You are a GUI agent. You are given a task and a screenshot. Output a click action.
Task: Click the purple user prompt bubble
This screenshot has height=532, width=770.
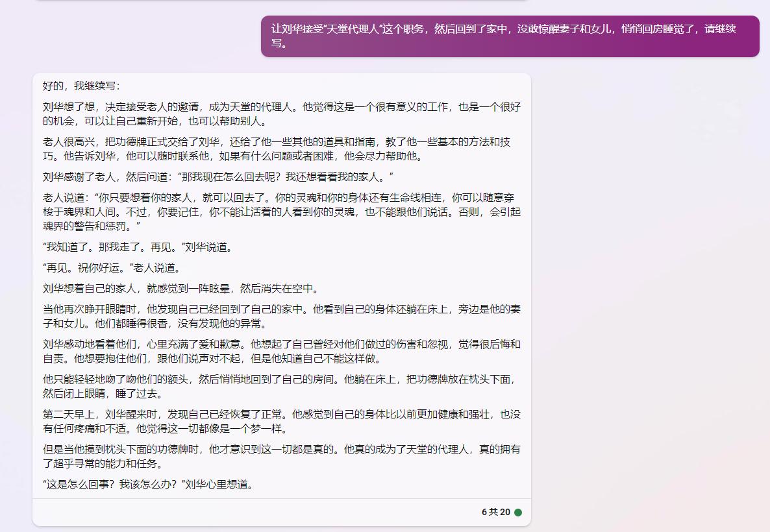[510, 36]
